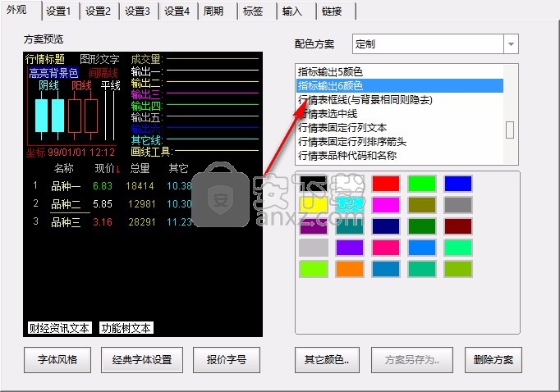Click the 图形文字 preview label
Image resolution: width=560 pixels, height=392 pixels.
99,59
